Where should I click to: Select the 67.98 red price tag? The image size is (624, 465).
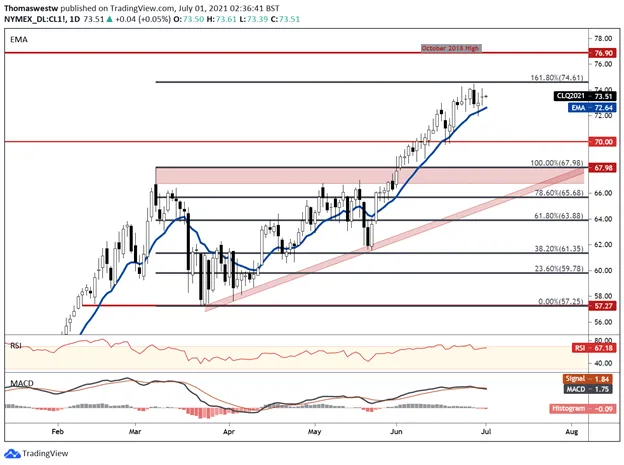pyautogui.click(x=603, y=168)
